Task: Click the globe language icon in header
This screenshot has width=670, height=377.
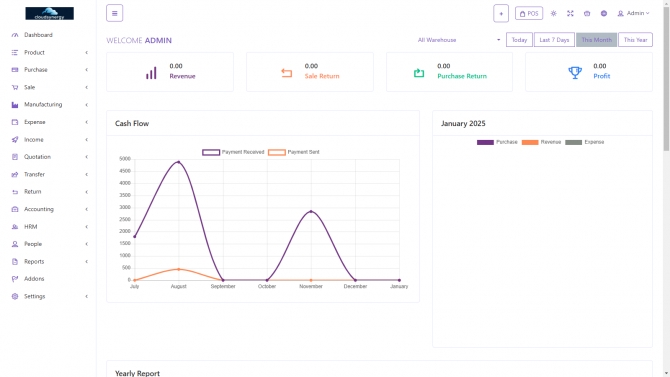Action: (604, 14)
